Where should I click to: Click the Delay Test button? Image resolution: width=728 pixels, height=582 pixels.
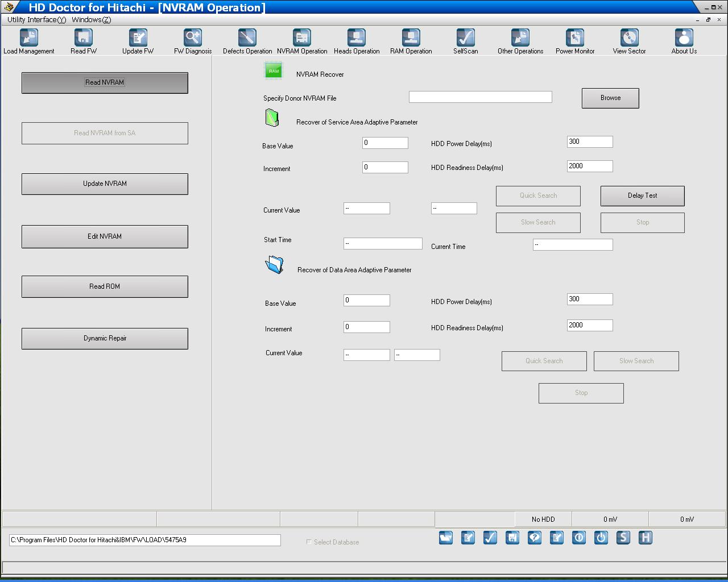tap(643, 196)
